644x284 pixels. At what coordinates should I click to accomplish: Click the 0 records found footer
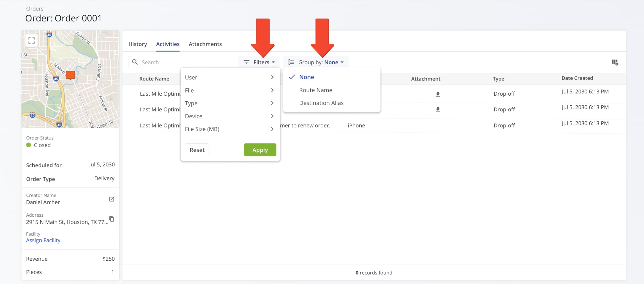point(374,273)
